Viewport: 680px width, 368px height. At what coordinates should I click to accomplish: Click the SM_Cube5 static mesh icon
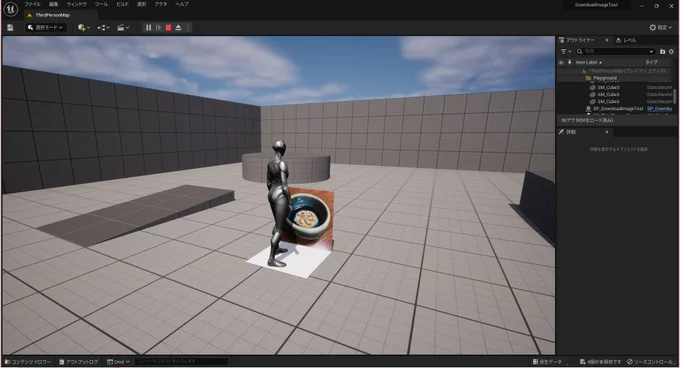[x=592, y=94]
